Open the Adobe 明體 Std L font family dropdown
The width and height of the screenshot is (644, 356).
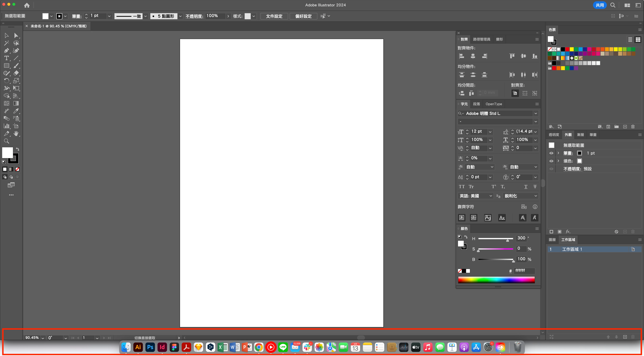[x=535, y=113]
